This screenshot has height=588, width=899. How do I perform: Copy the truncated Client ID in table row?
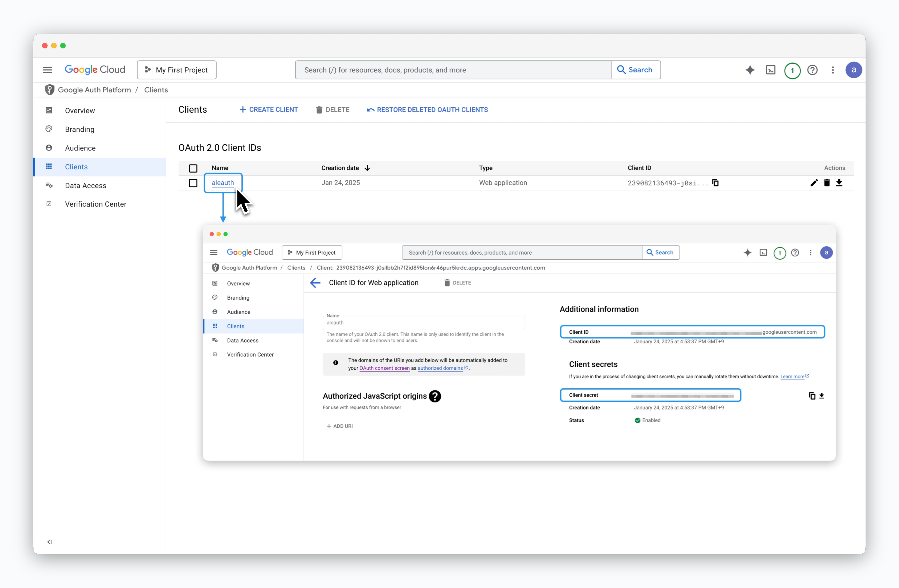click(715, 183)
